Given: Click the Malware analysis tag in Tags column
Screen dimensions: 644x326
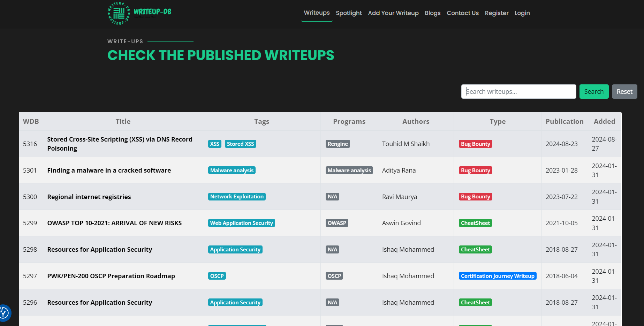Looking at the screenshot, I should (x=232, y=170).
